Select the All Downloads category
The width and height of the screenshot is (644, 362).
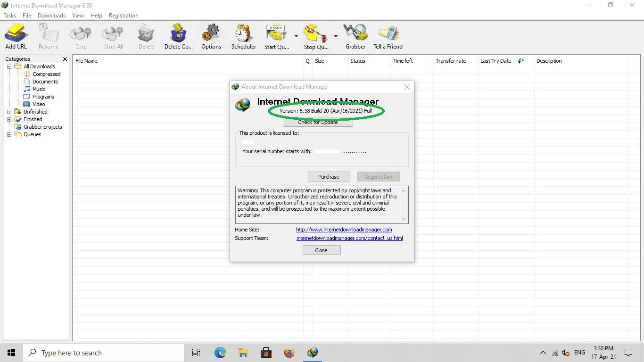tap(39, 66)
